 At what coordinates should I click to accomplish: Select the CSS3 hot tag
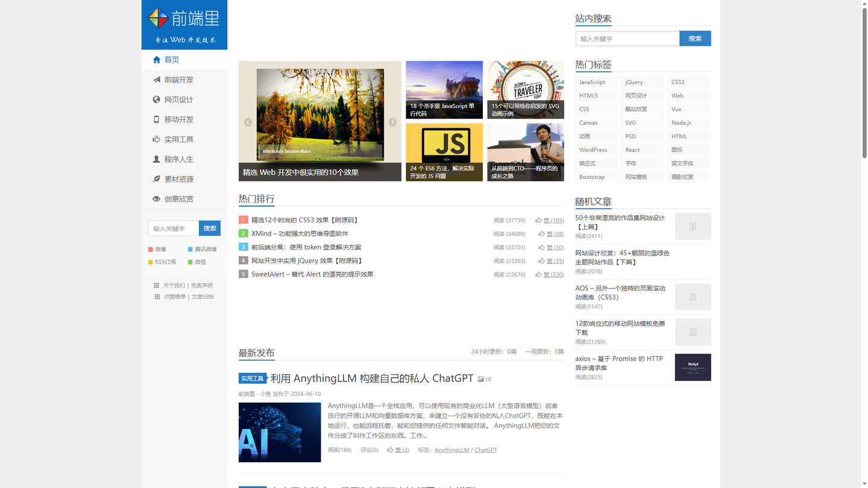click(x=689, y=82)
